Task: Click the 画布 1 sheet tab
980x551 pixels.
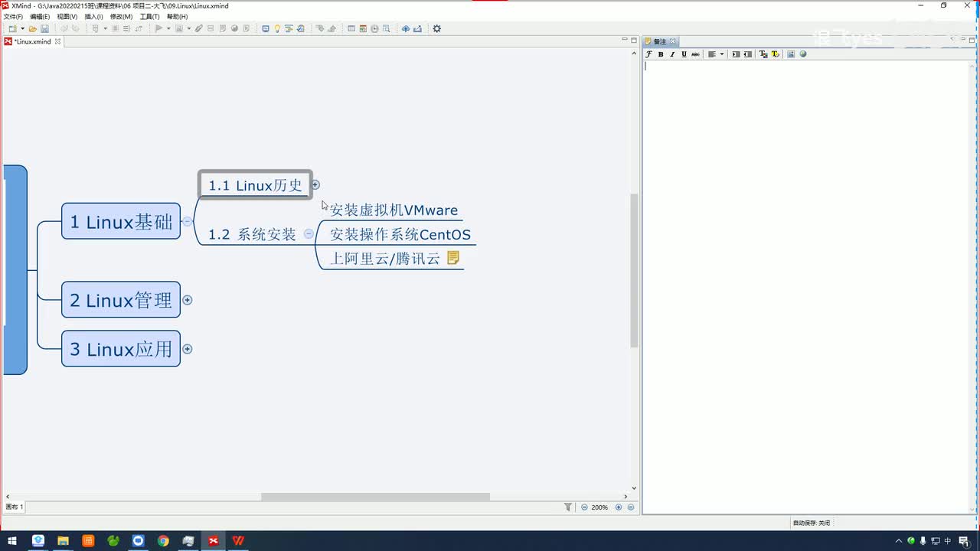Action: tap(15, 507)
